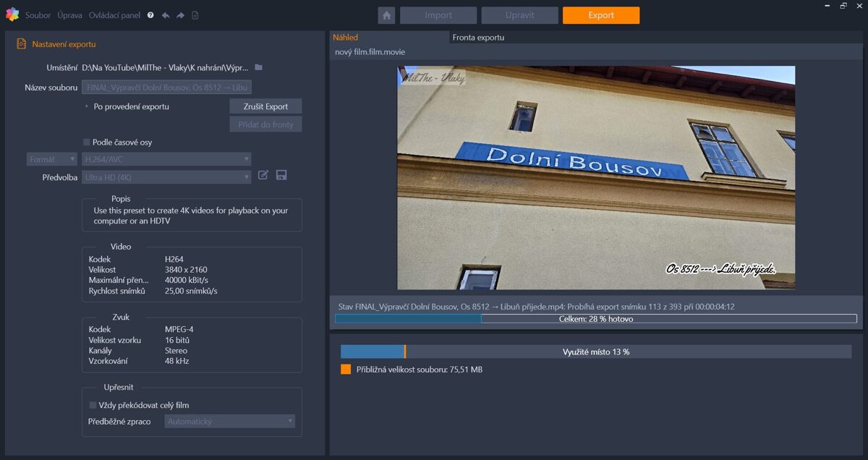868x460 pixels.
Task: Open the Ovládací panel menu
Action: coord(115,15)
